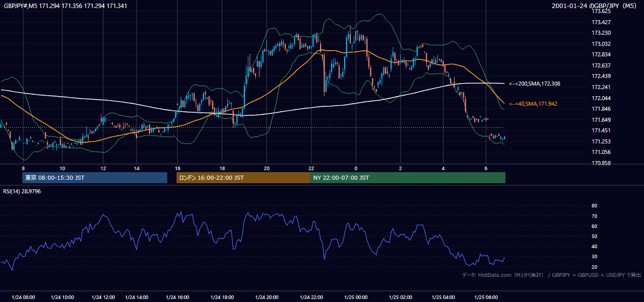644x302 pixels.
Task: Click price axis label 171.846
Action: (601, 109)
